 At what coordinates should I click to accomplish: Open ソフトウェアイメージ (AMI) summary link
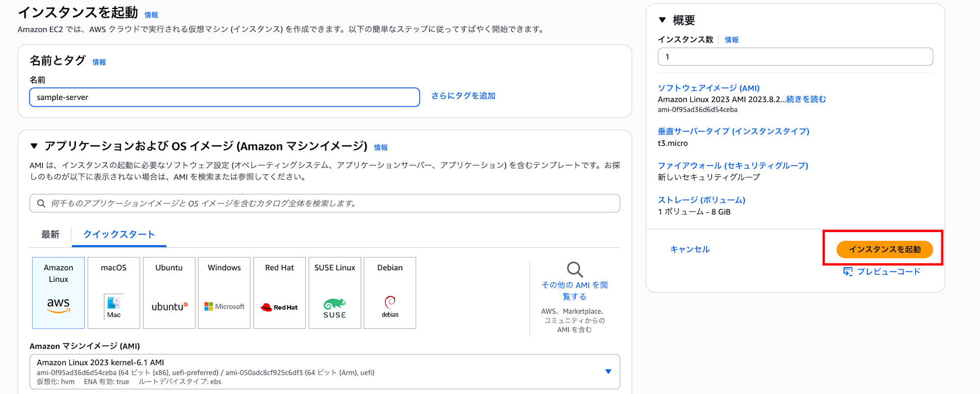[709, 88]
